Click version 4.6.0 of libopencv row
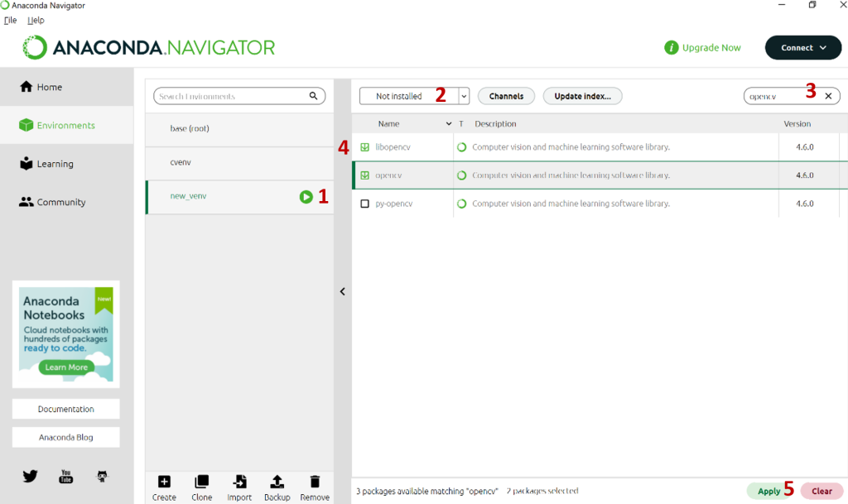The image size is (848, 504). (805, 147)
